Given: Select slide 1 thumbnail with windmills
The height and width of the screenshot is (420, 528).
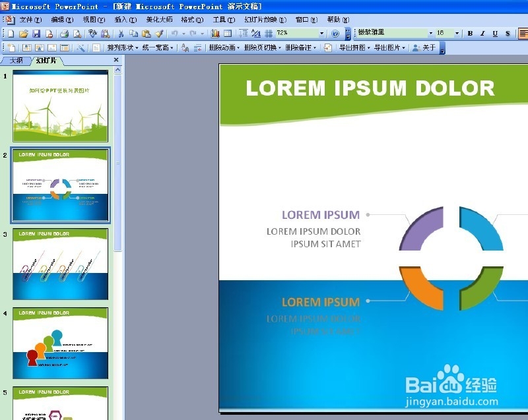Looking at the screenshot, I should [61, 106].
